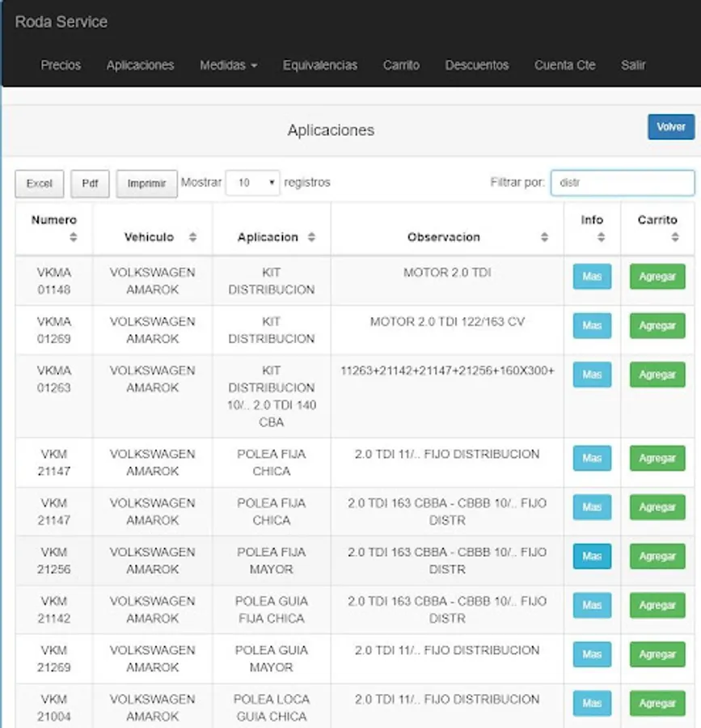Open Equivalencias navbar item
The image size is (701, 728).
(320, 65)
